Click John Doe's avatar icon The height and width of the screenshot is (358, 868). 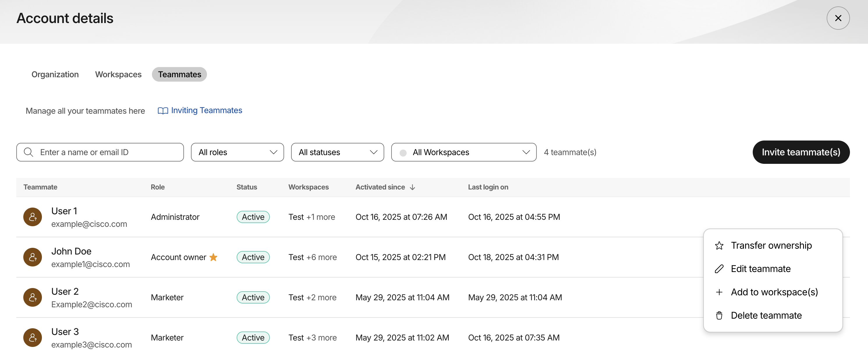pyautogui.click(x=32, y=257)
